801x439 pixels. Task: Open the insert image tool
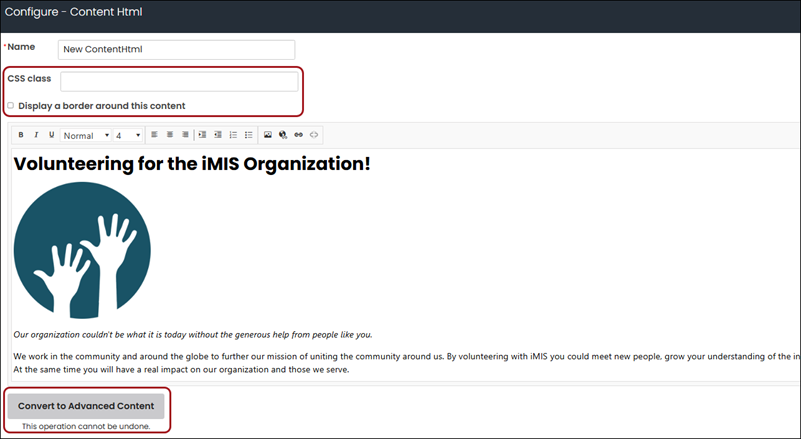(268, 135)
